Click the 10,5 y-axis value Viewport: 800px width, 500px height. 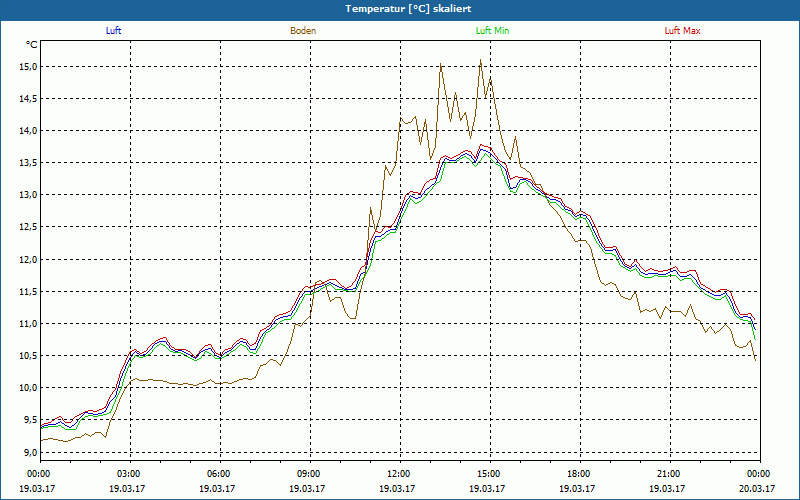click(29, 356)
